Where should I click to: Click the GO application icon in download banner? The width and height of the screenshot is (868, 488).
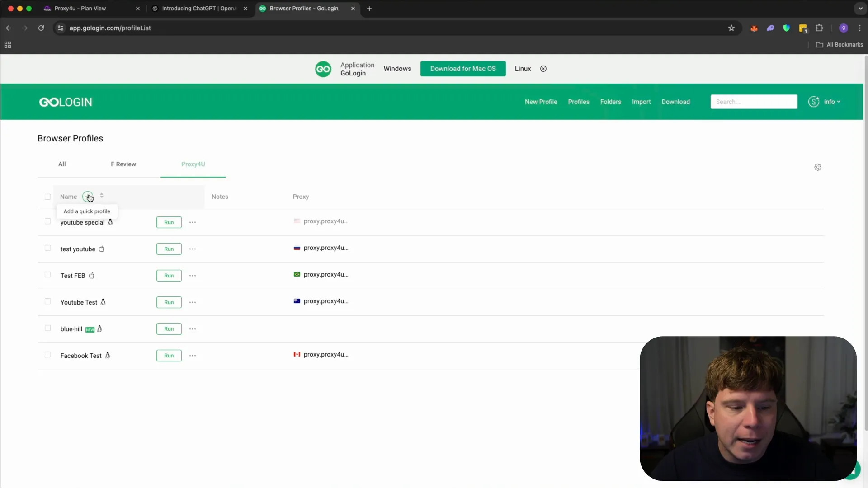(323, 69)
